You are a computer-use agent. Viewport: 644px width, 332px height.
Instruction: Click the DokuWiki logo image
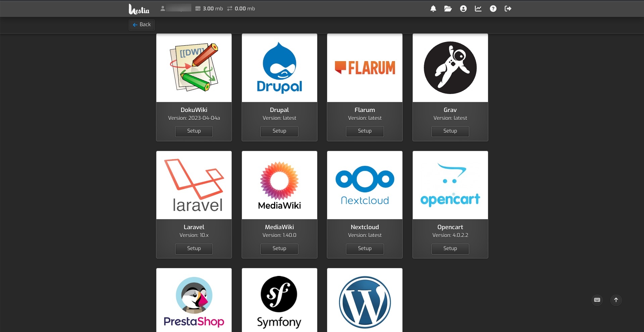click(x=194, y=68)
